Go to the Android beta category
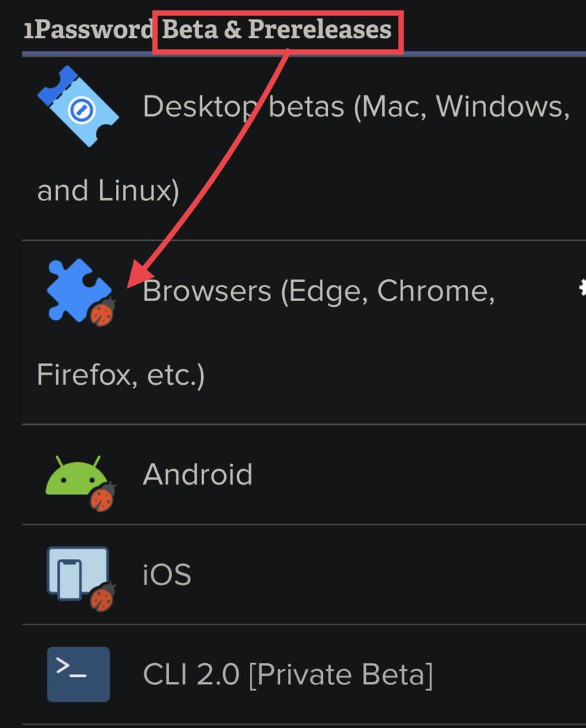 coord(198,474)
